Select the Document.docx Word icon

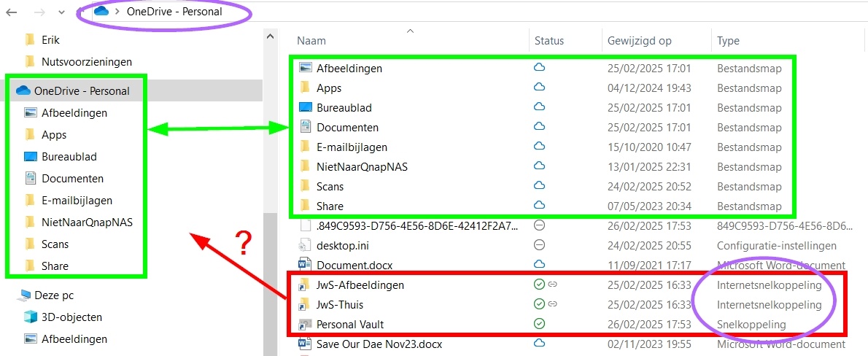304,265
